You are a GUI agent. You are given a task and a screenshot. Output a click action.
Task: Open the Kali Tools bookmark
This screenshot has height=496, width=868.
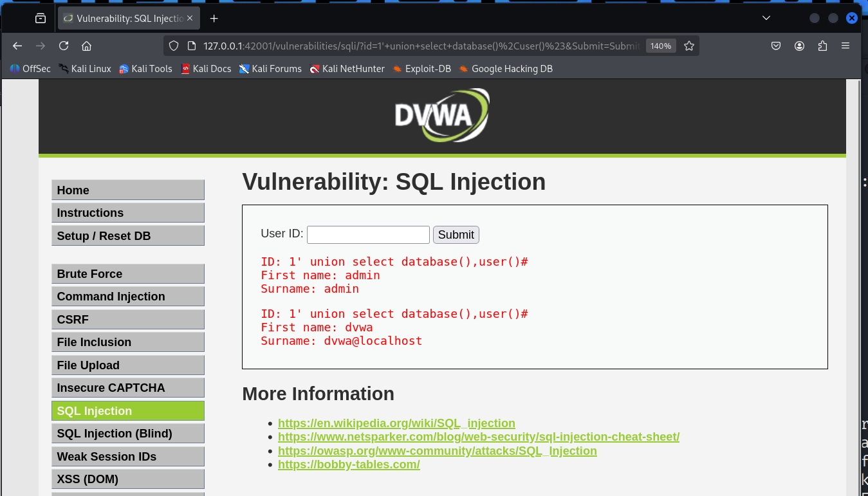coord(145,69)
